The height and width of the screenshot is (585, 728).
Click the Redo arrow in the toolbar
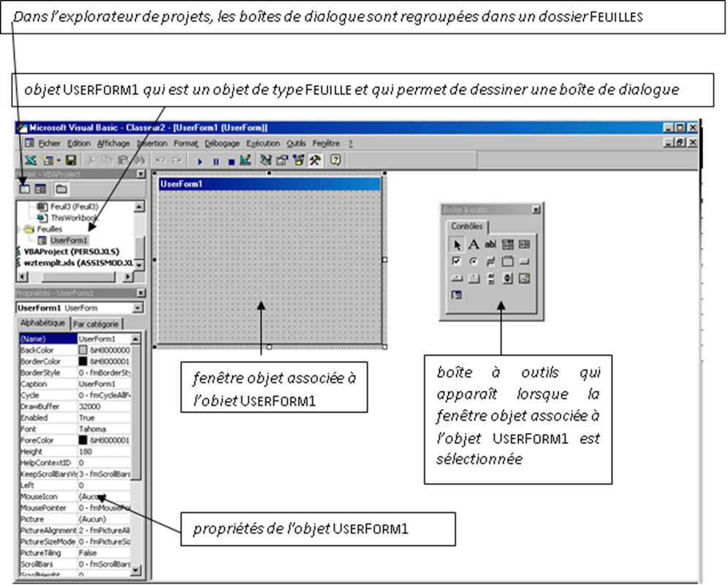176,161
